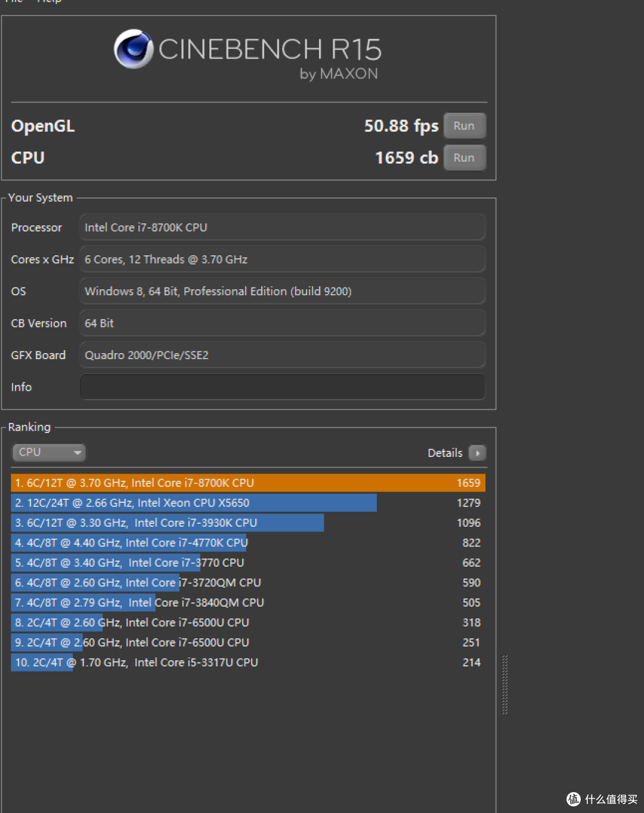Run the OpenGL benchmark

pyautogui.click(x=464, y=126)
